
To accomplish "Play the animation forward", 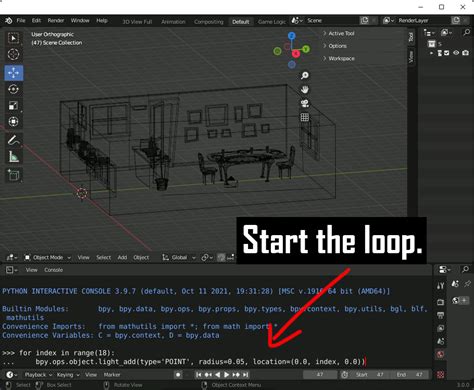I will (227, 375).
